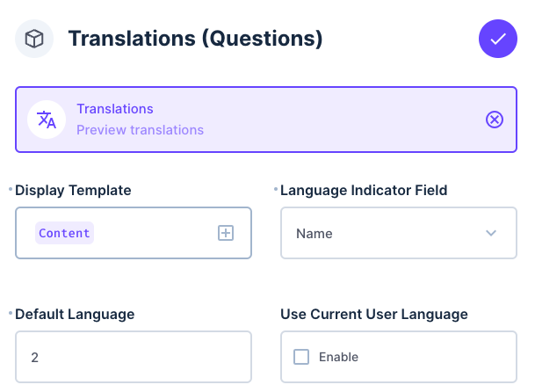
Task: Add a field using the Display Template plus icon
Action: tap(226, 233)
